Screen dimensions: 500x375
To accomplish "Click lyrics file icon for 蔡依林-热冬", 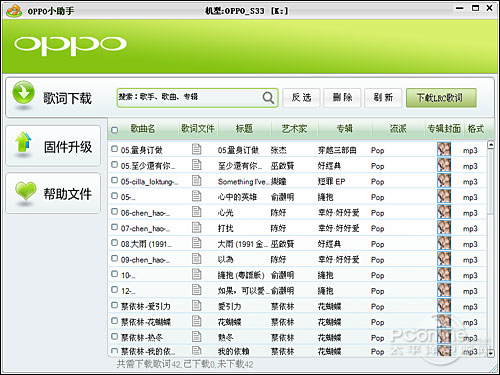I will (x=197, y=337).
